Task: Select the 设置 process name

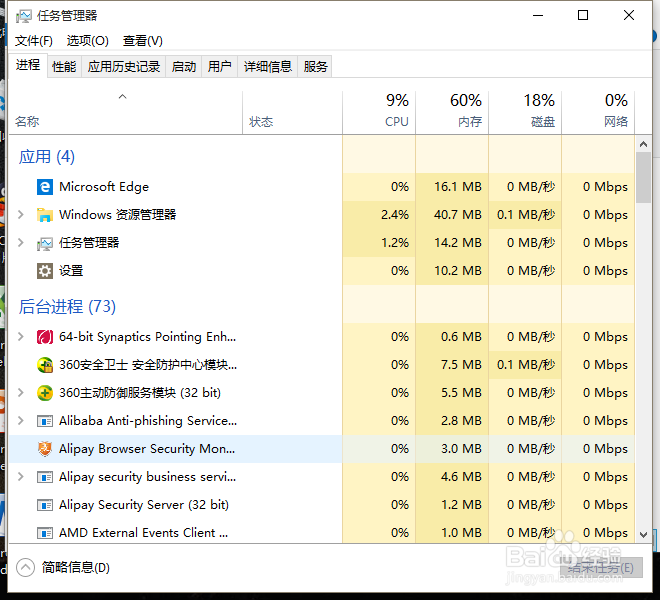Action: point(71,271)
